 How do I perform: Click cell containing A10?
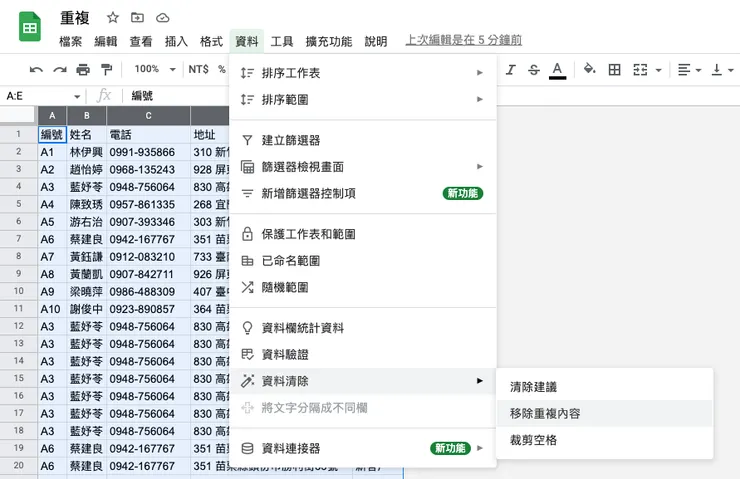52,309
